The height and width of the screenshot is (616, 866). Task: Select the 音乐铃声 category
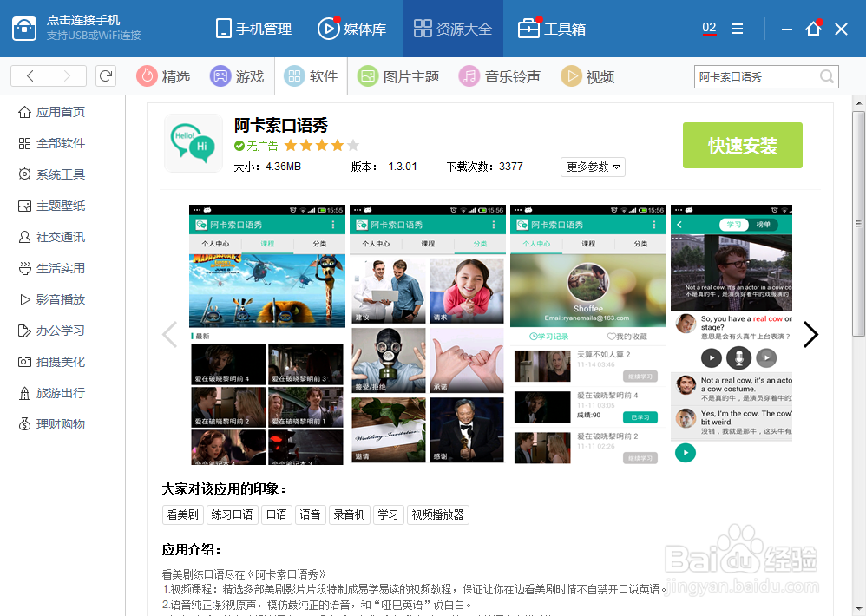500,76
